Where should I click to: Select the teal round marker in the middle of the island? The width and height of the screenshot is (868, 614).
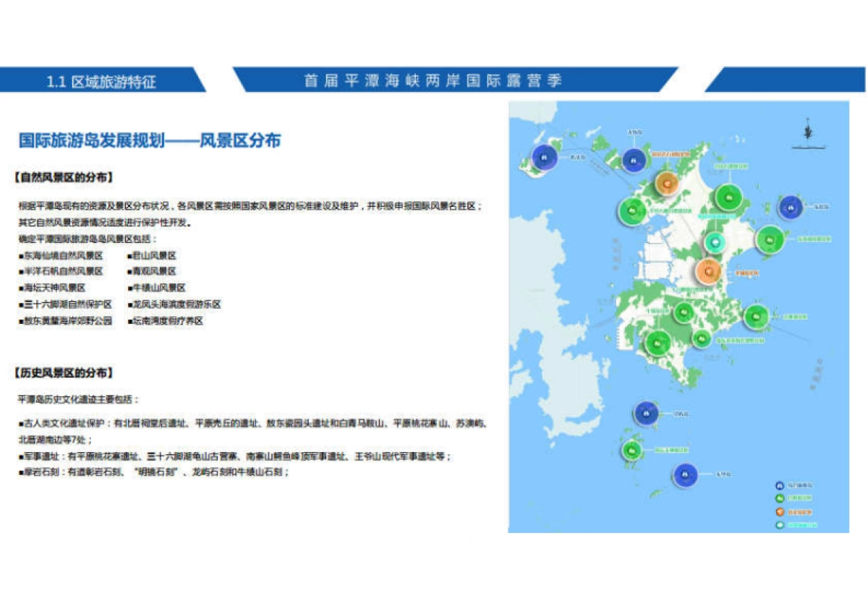click(x=715, y=242)
